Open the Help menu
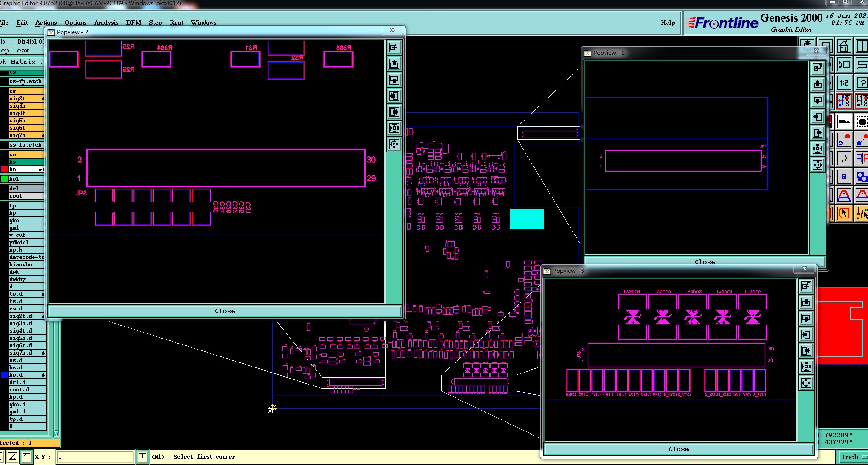 tap(668, 23)
